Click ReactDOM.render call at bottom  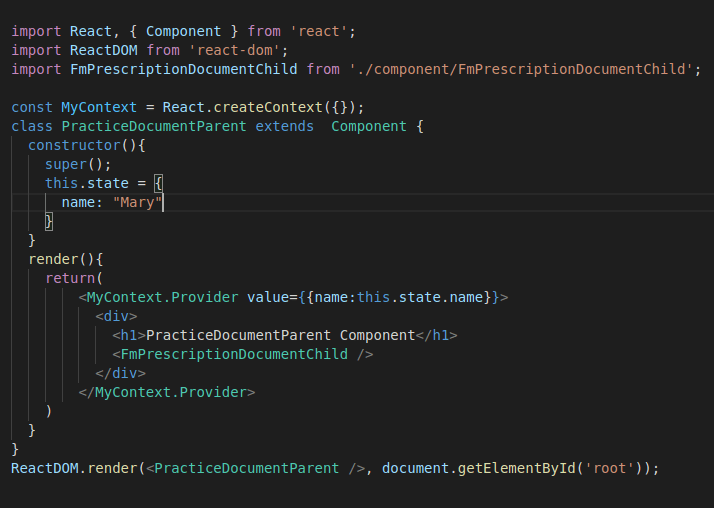click(73, 468)
